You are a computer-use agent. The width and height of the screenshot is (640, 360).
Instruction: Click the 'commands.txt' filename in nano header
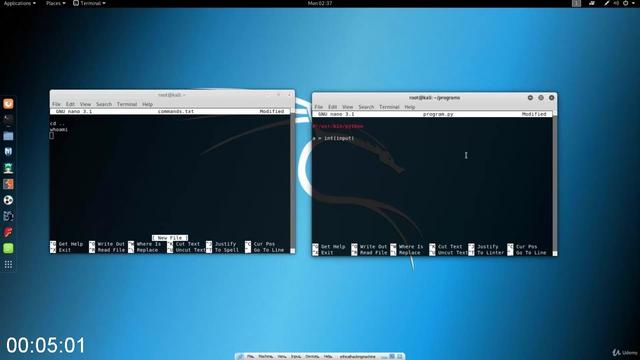click(176, 111)
